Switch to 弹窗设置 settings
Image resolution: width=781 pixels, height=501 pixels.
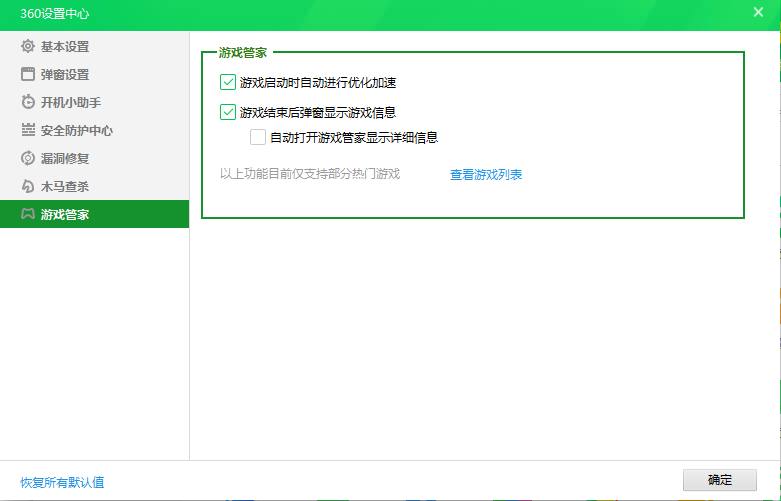[x=95, y=74]
